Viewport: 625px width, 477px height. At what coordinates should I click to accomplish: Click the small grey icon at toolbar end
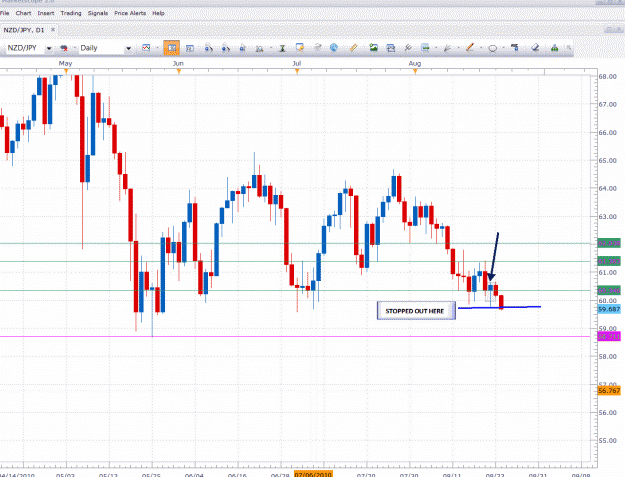point(569,48)
